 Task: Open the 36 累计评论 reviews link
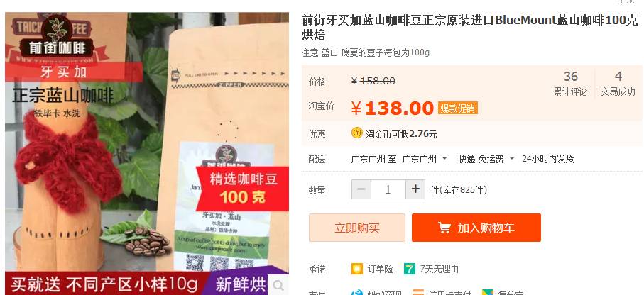pos(570,83)
